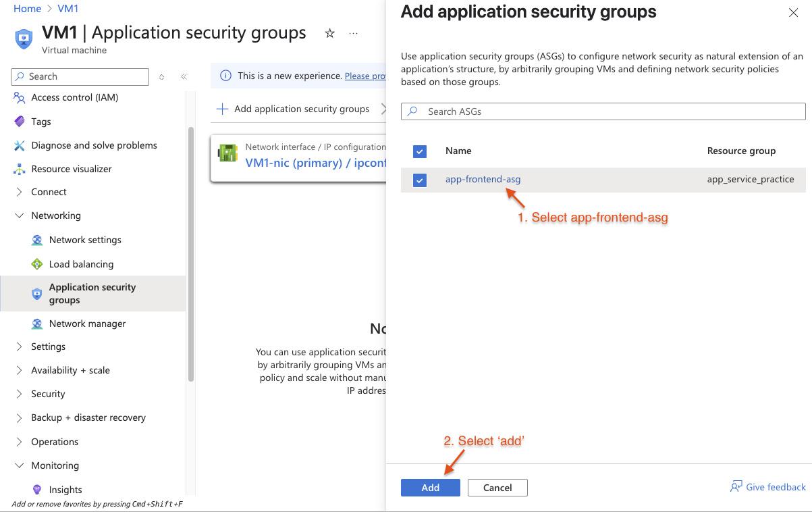The height and width of the screenshot is (512, 812).
Task: Click the VM1 shield icon in header
Action: (24, 39)
